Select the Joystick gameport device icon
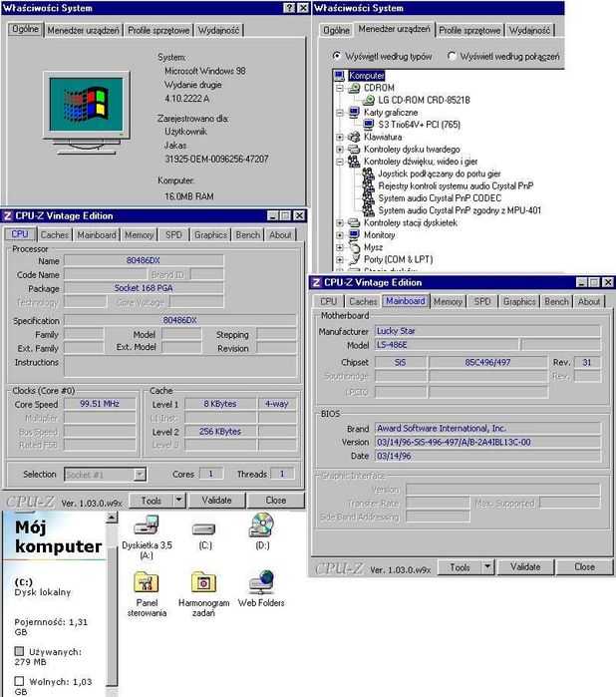This screenshot has height=697, width=616. click(x=369, y=174)
